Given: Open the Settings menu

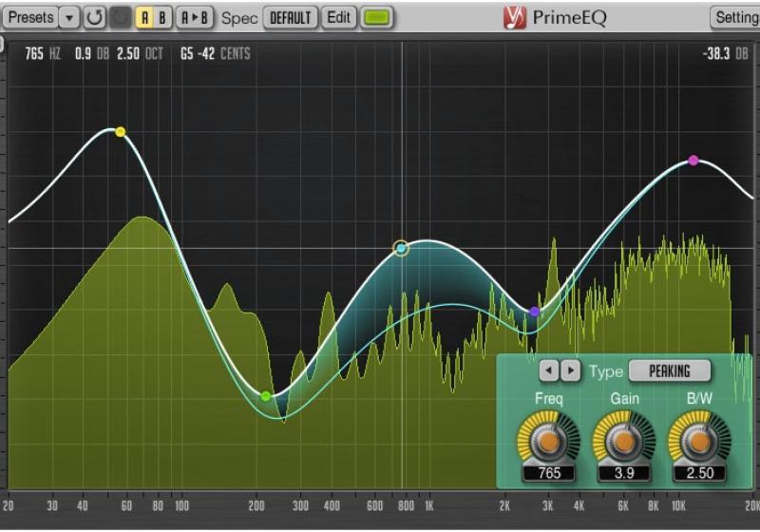Looking at the screenshot, I should (x=735, y=17).
